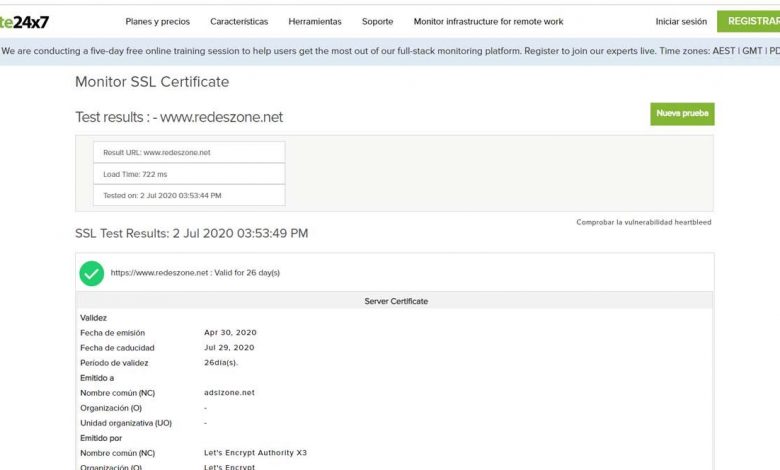Select Test results www.redeszone.net heading
The image size is (780, 470).
pyautogui.click(x=179, y=117)
